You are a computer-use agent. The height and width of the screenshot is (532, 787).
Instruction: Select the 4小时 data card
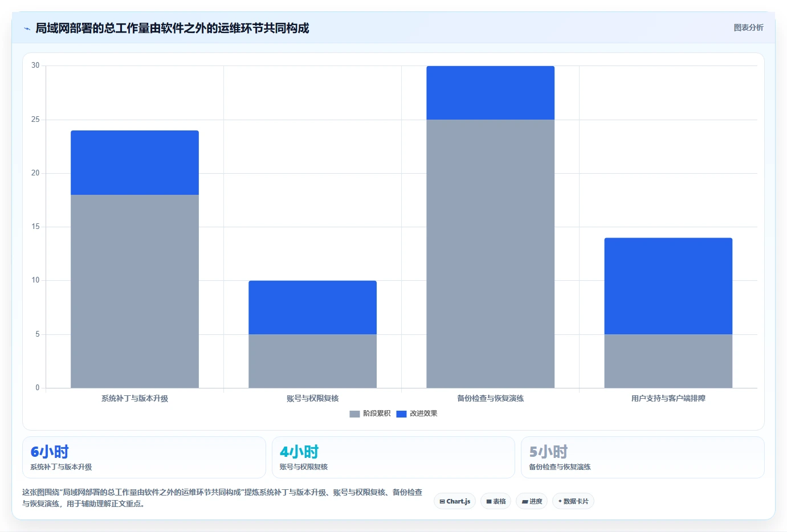tap(393, 457)
